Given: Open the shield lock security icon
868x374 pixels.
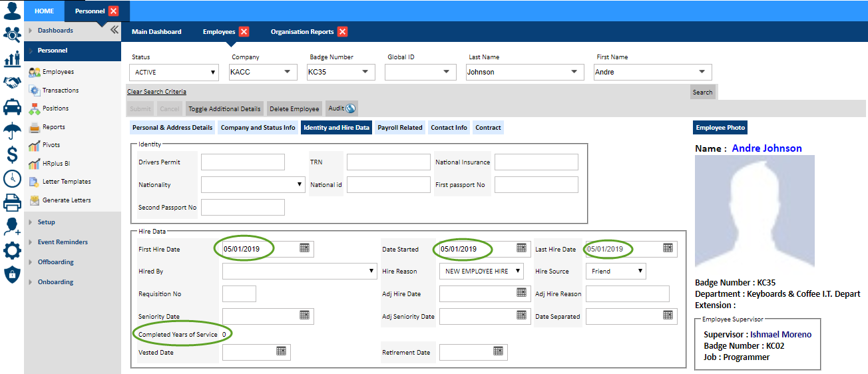Looking at the screenshot, I should [x=12, y=274].
